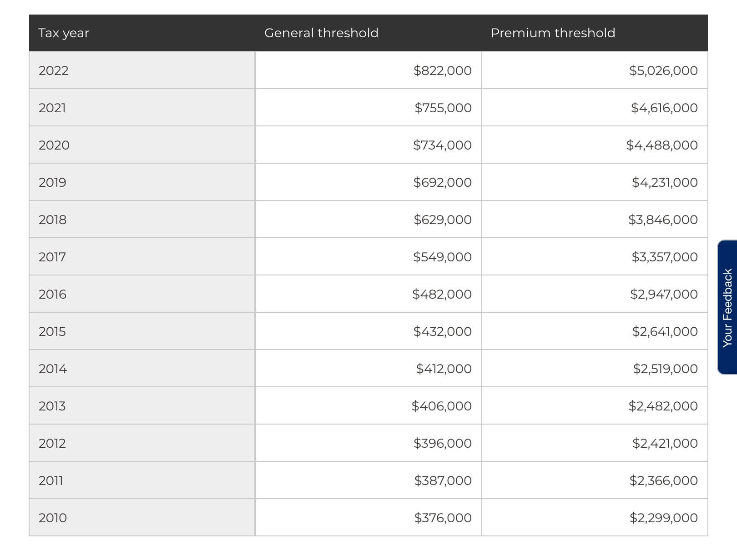Click the $482,000 general threshold cell
This screenshot has width=737, height=560.
tap(368, 294)
